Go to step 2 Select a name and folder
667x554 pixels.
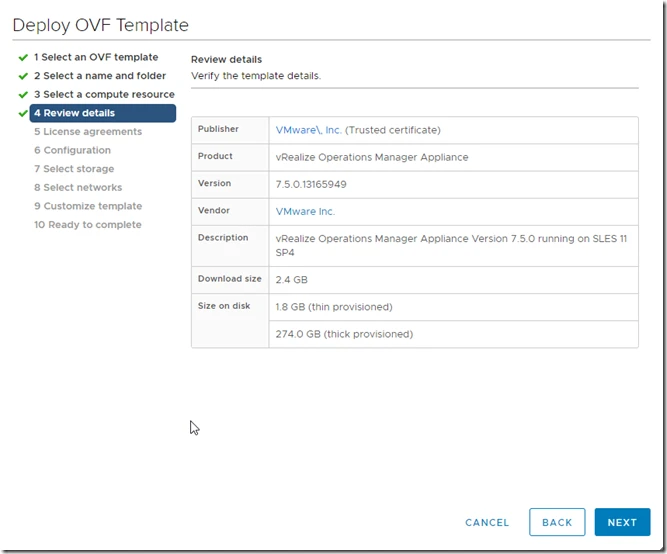pyautogui.click(x=100, y=76)
